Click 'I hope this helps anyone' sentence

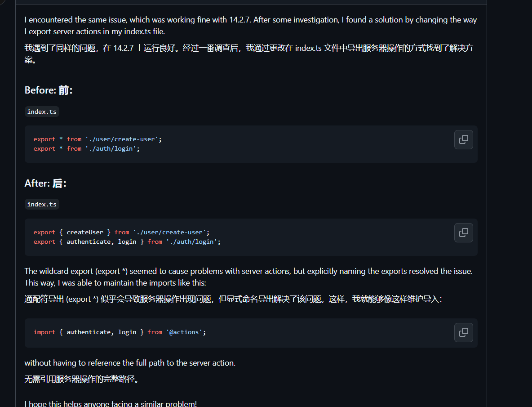tap(111, 403)
